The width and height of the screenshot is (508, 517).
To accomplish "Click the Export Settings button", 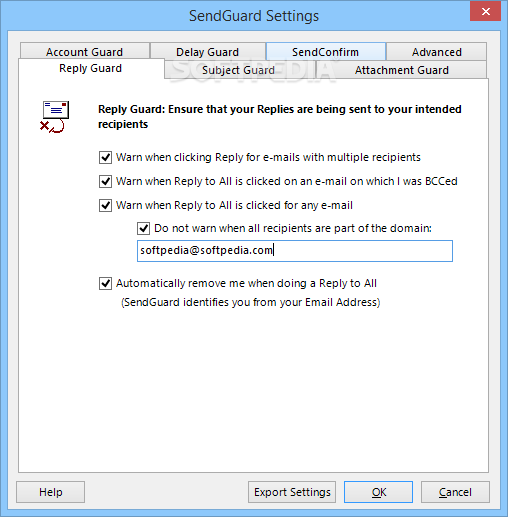I will [292, 492].
